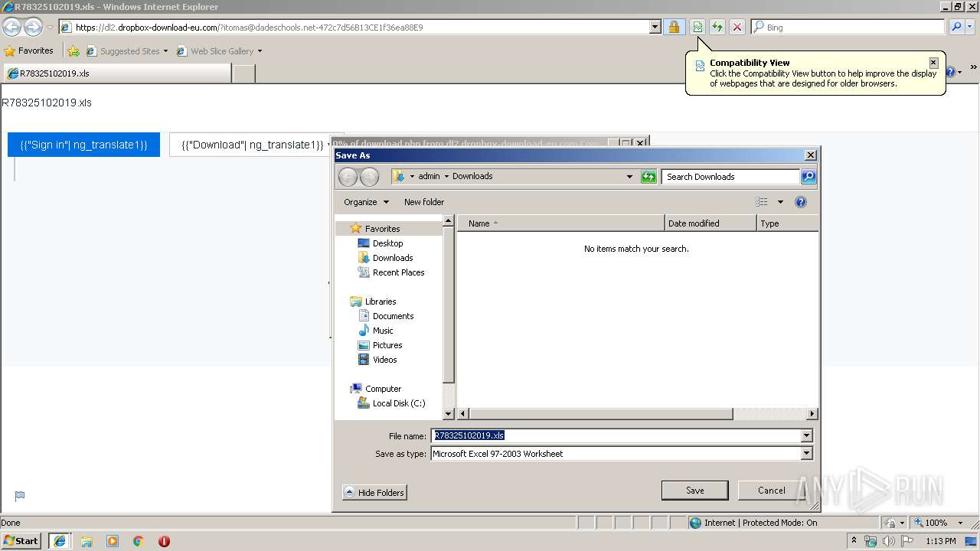Click the Save button
Image resolution: width=980 pixels, height=551 pixels.
tap(694, 491)
